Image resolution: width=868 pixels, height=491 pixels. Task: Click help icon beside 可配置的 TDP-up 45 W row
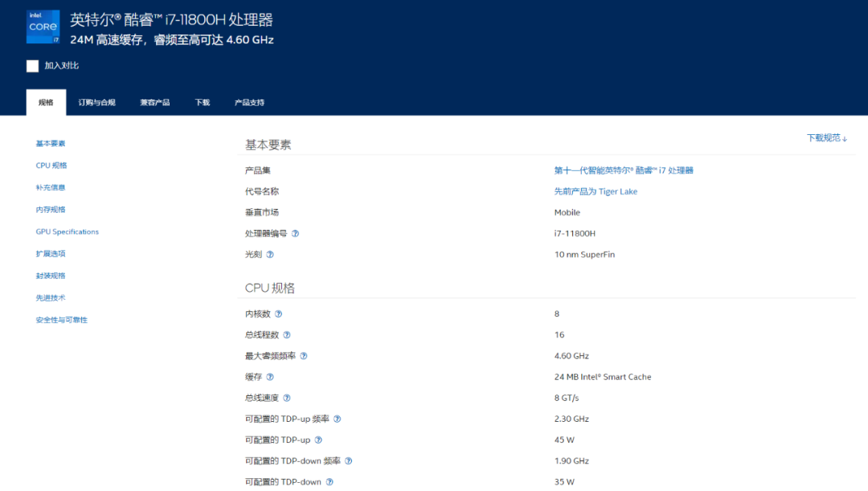[x=318, y=440]
